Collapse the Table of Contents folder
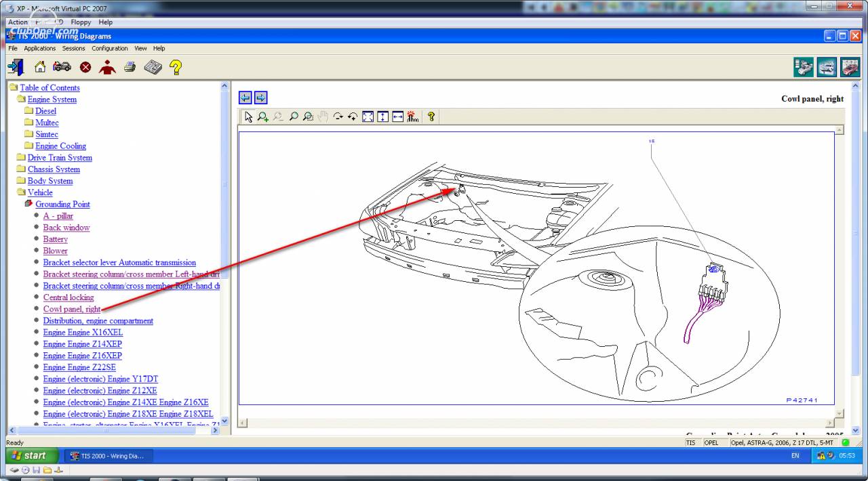Image resolution: width=868 pixels, height=481 pixels. pyautogui.click(x=14, y=87)
